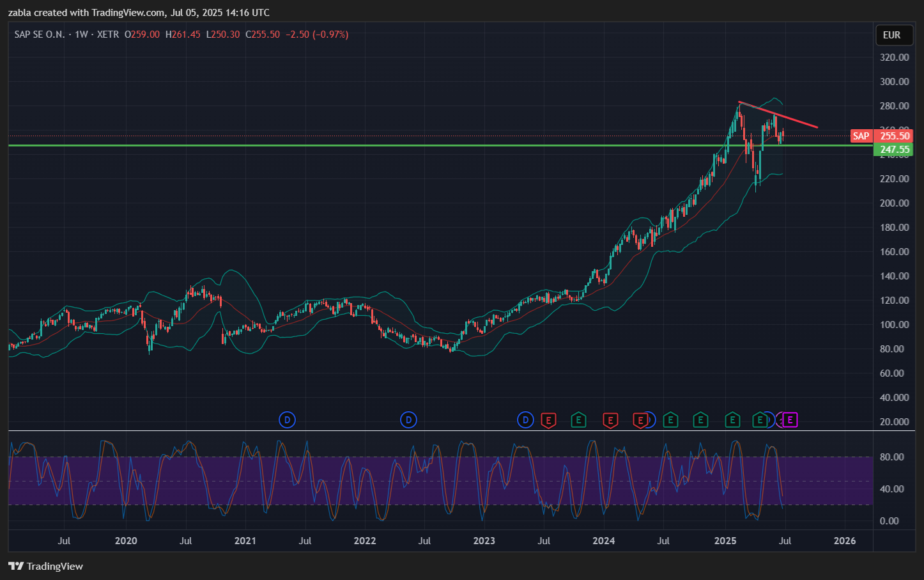Click the dividend marker near mid-2023
The image size is (924, 580).
click(525, 420)
